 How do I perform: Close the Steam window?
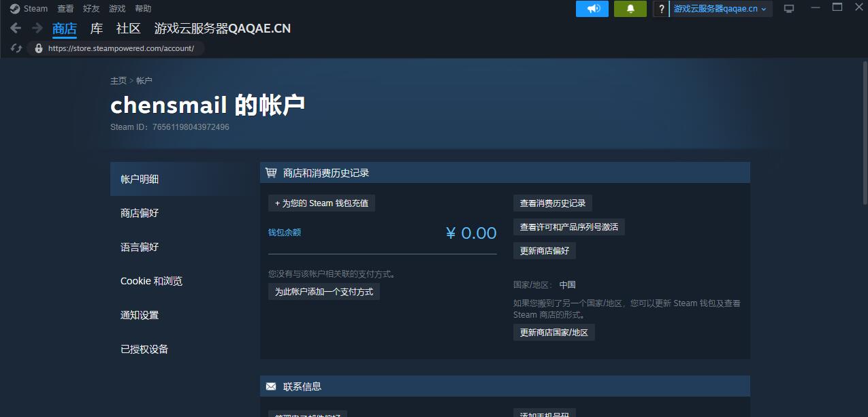tap(859, 7)
